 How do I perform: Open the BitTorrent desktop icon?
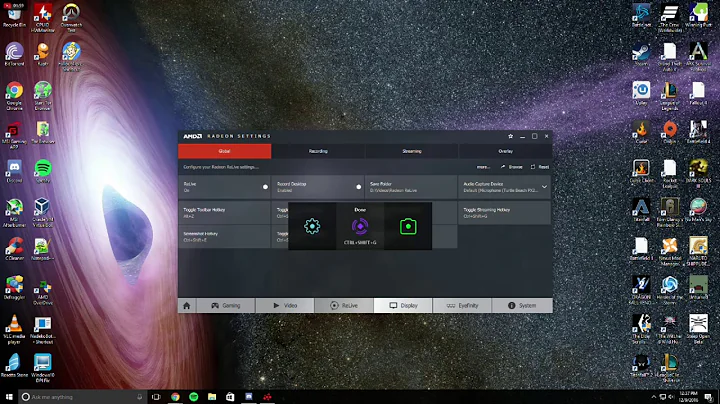pyautogui.click(x=14, y=54)
